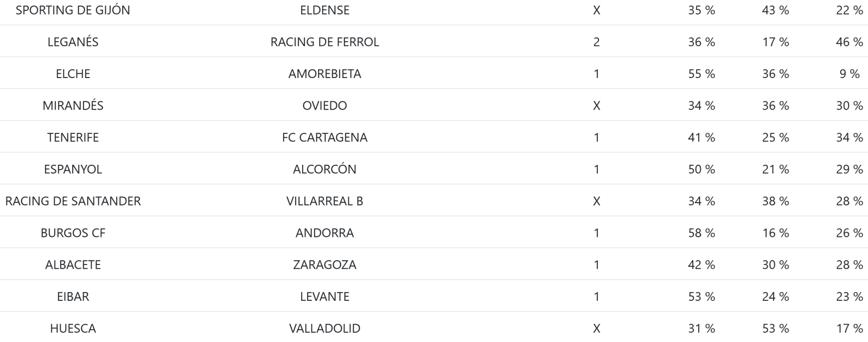The width and height of the screenshot is (868, 342).
Task: Select the Villarreal B cell
Action: click(x=324, y=201)
